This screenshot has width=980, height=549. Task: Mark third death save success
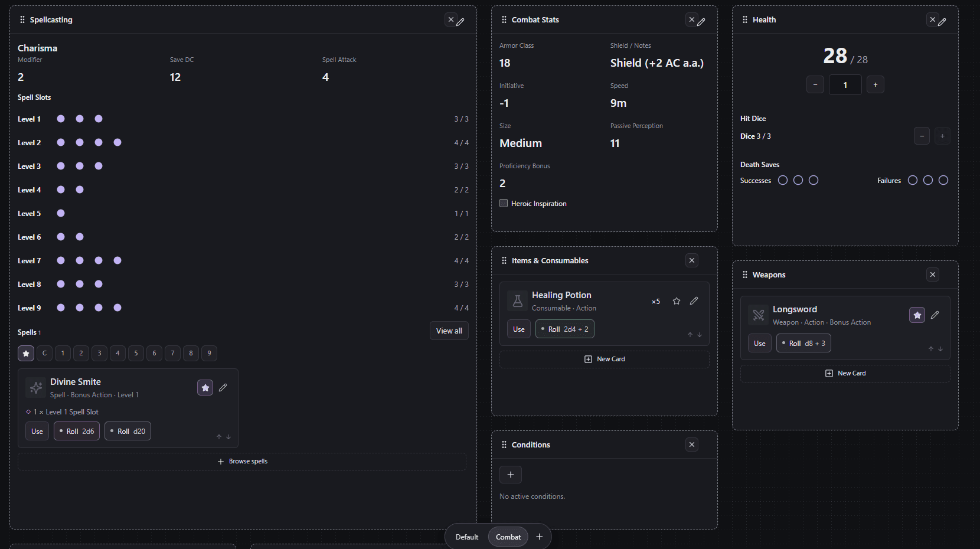pyautogui.click(x=814, y=180)
